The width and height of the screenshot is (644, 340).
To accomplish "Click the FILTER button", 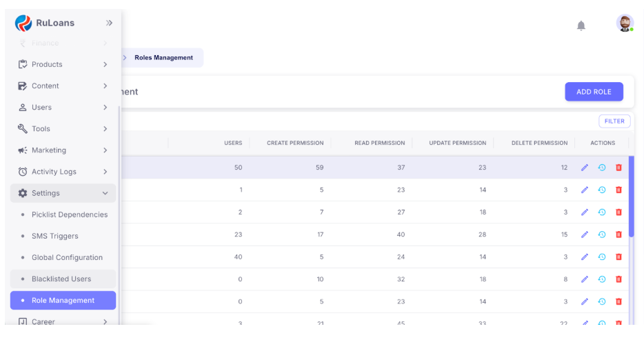I will click(614, 121).
